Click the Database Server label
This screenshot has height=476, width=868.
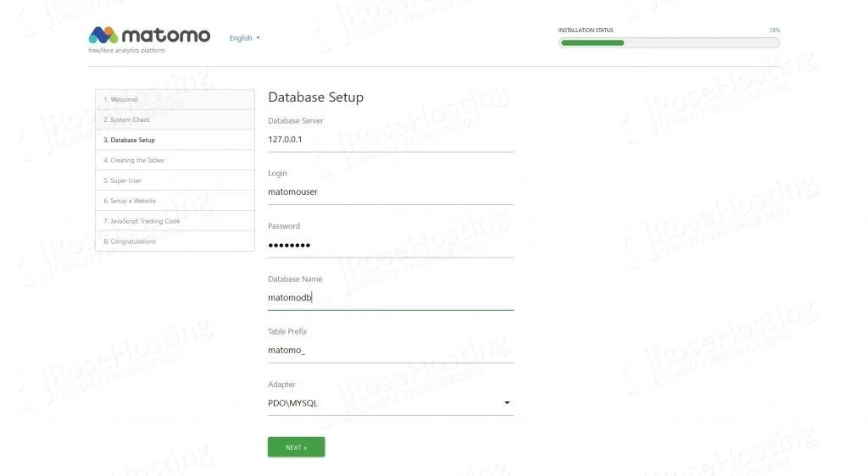[296, 121]
